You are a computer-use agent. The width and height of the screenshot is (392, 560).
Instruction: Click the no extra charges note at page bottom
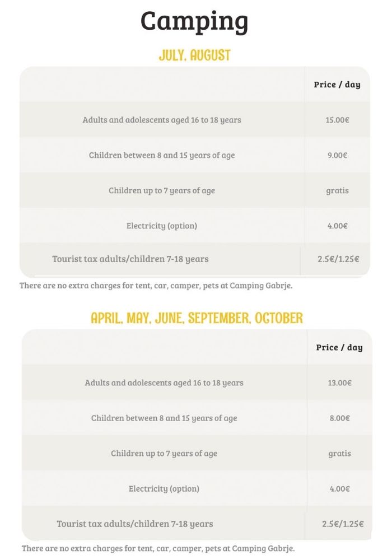(158, 548)
